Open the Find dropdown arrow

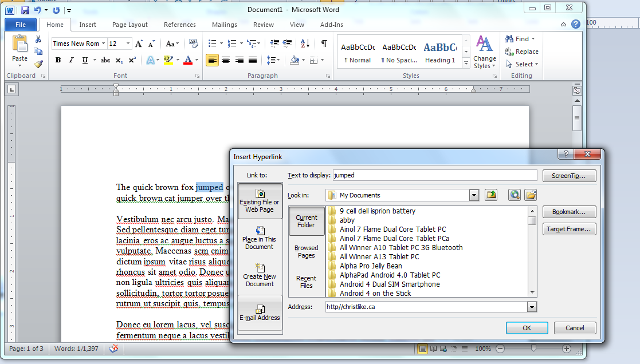[533, 39]
